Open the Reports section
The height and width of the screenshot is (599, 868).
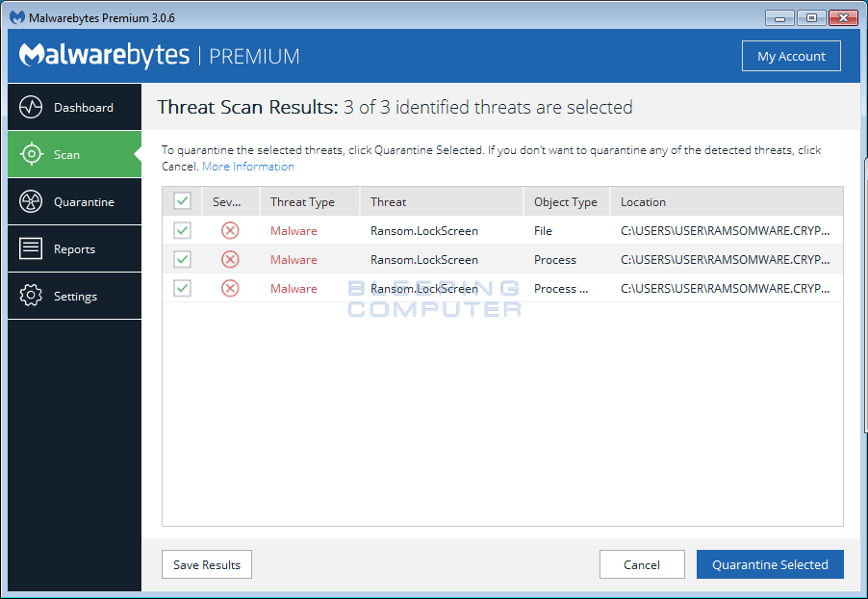(x=33, y=248)
